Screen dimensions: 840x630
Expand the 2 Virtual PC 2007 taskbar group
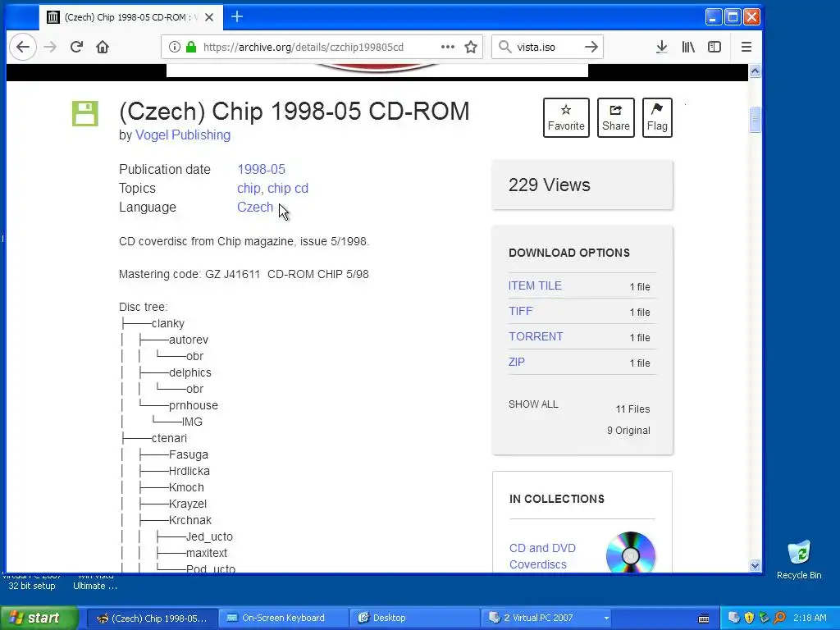pos(547,619)
